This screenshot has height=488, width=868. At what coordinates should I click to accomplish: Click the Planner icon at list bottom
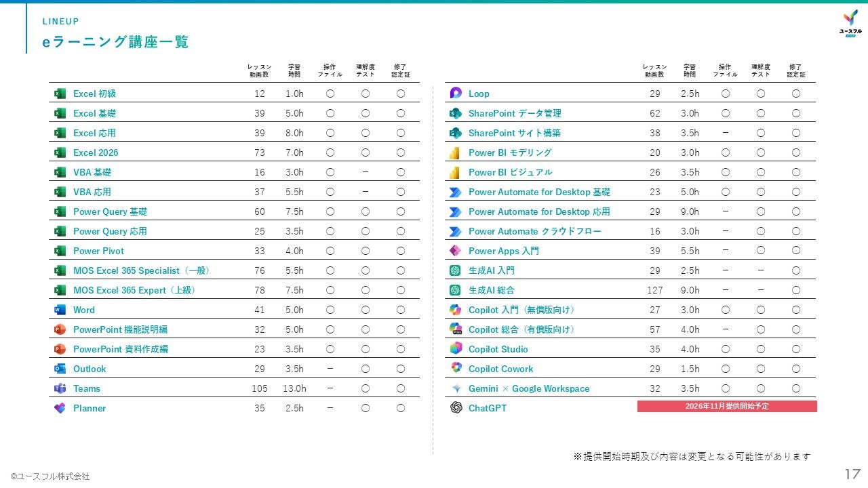coord(60,408)
